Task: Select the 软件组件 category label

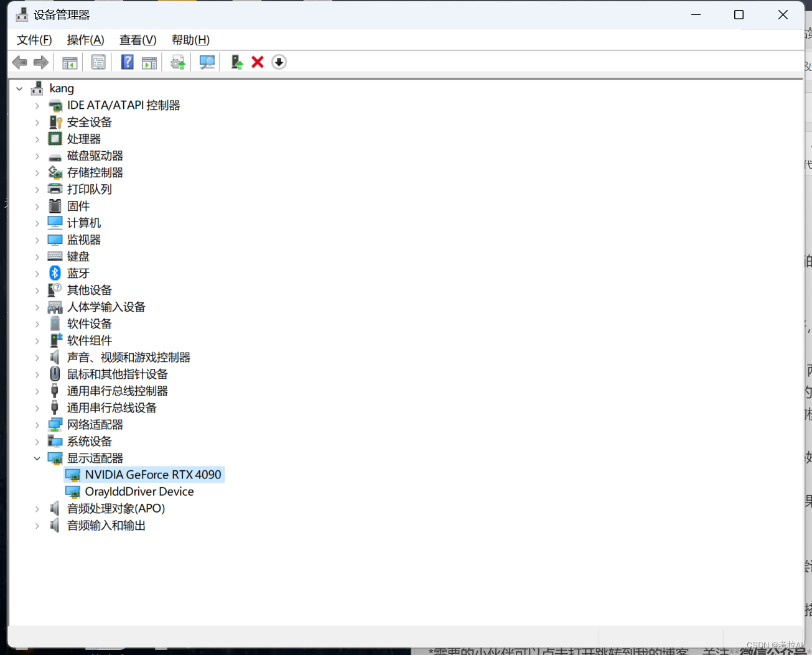Action: tap(90, 340)
